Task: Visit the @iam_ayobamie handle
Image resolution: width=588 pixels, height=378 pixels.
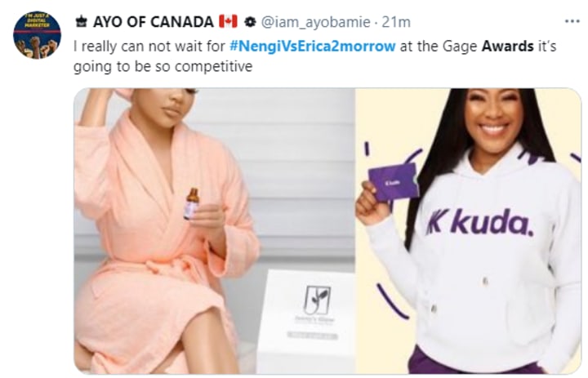Action: click(315, 23)
